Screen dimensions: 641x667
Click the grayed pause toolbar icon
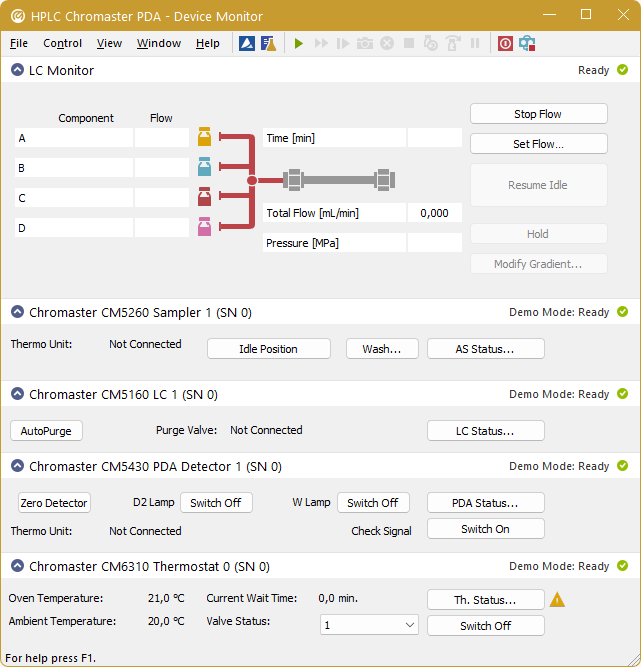475,43
